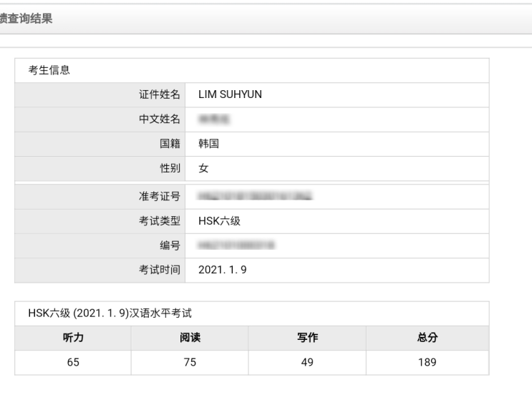Screen dimensions: 532x400
Task: Click the 编号 label
Action: tap(170, 245)
